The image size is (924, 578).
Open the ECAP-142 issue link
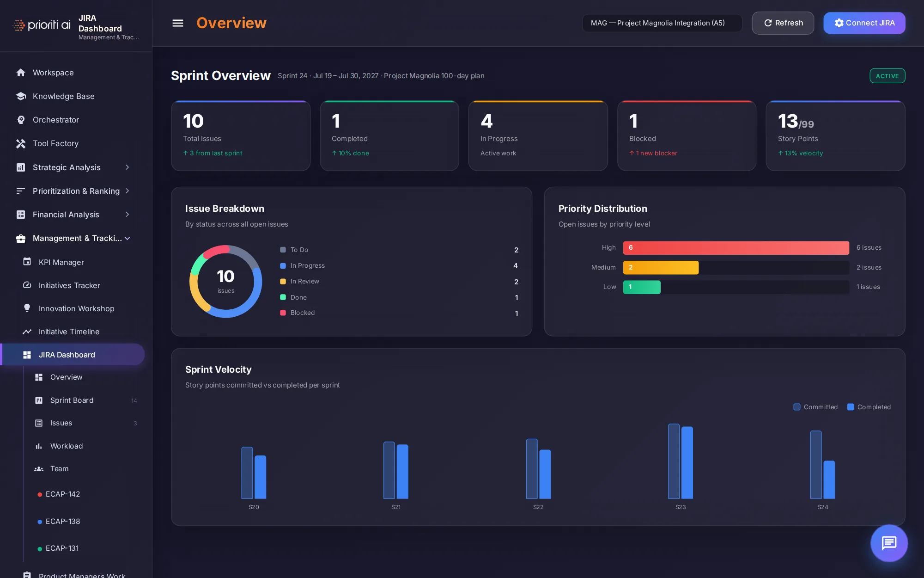pyautogui.click(x=63, y=494)
